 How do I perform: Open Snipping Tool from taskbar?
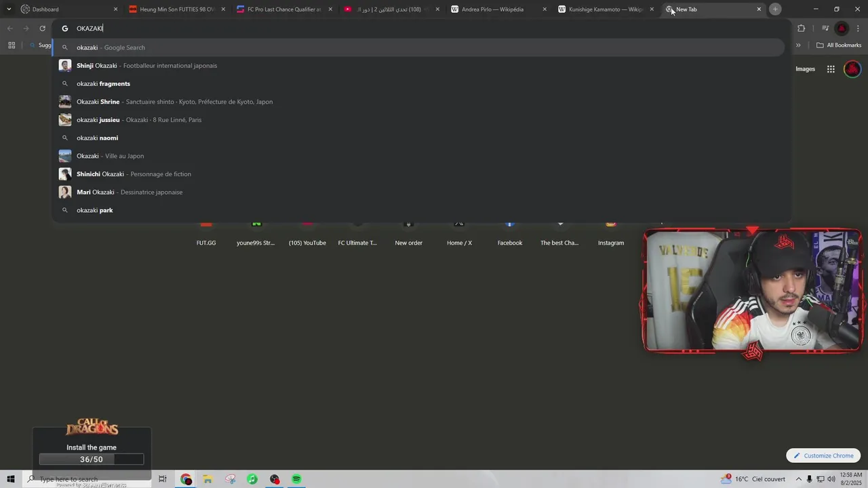tap(231, 479)
